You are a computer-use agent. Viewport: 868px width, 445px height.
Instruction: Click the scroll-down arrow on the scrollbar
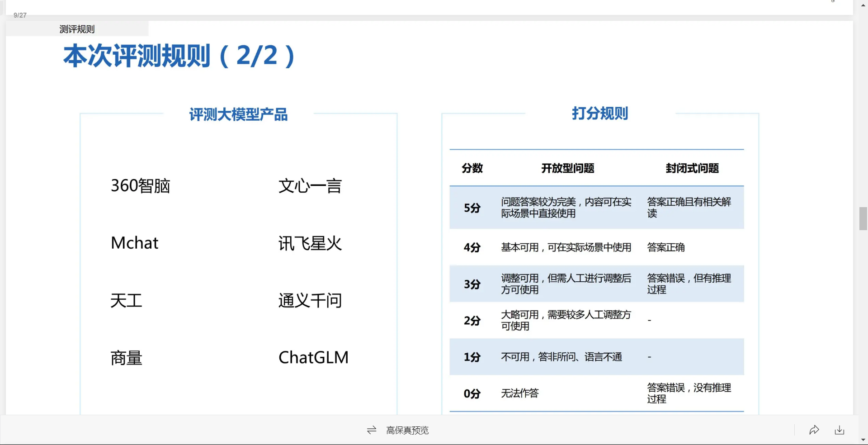(x=863, y=440)
